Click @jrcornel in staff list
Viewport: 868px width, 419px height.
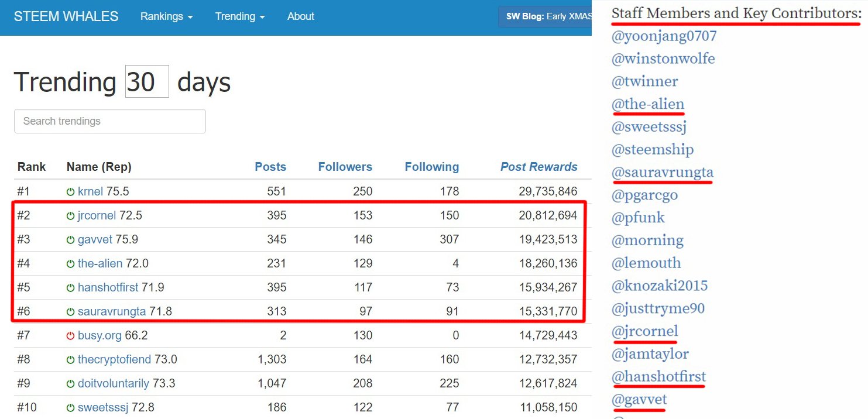pyautogui.click(x=645, y=332)
